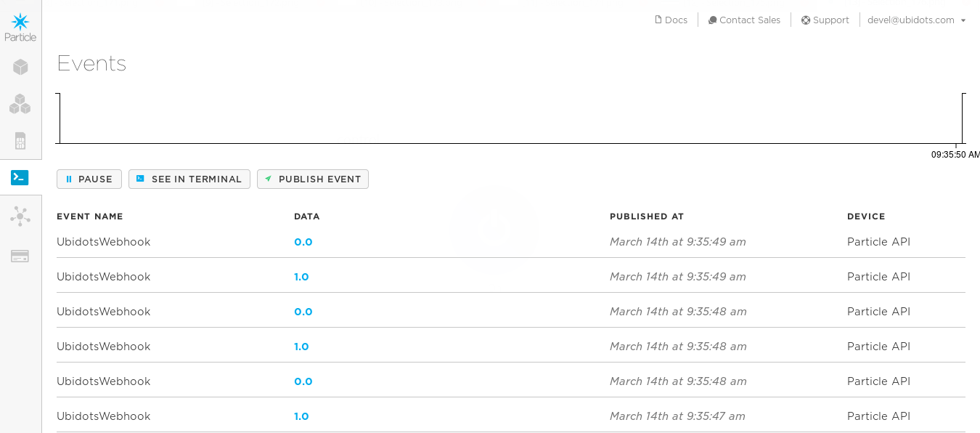
Task: Click the 0.0 data value at 9:35:49
Action: [x=303, y=242]
